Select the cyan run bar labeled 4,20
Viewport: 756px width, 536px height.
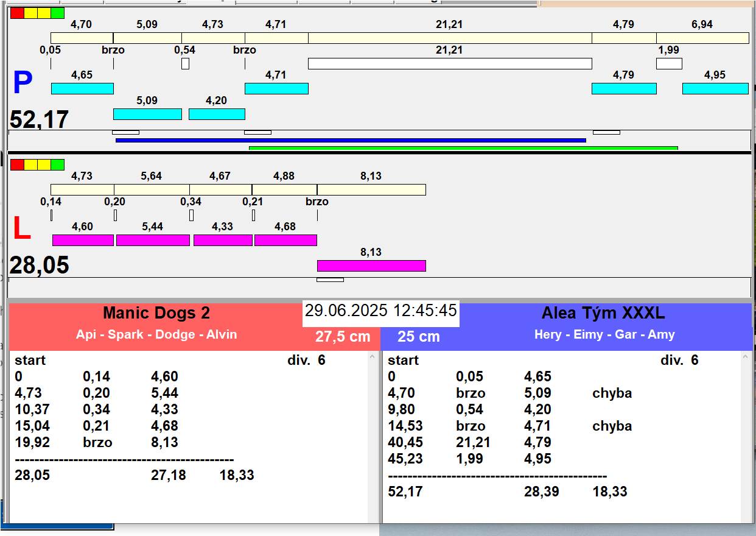pyautogui.click(x=217, y=114)
